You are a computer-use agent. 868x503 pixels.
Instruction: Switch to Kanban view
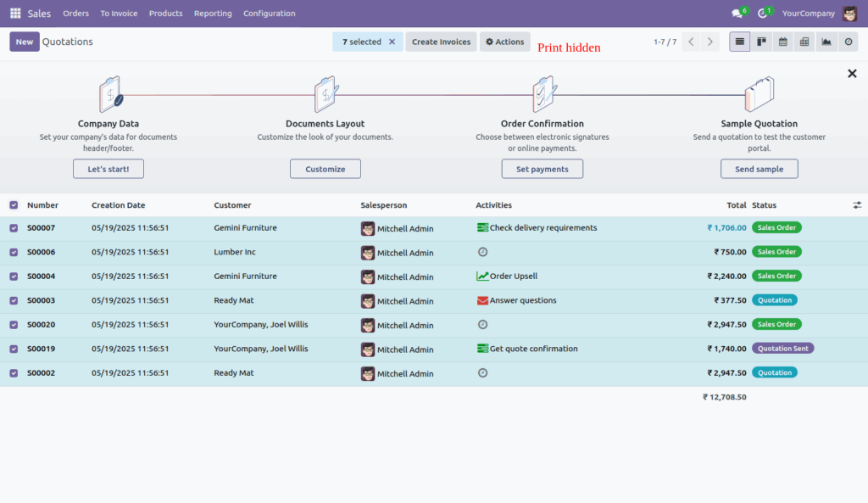(761, 41)
